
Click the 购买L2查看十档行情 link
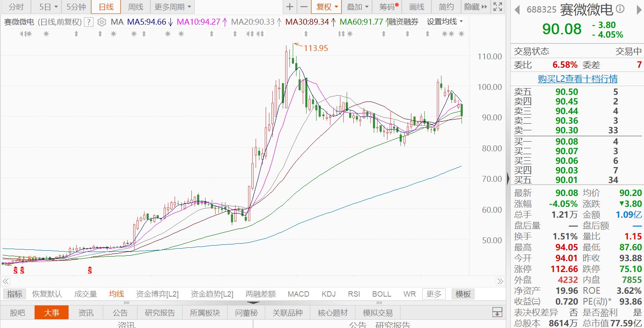pyautogui.click(x=577, y=79)
